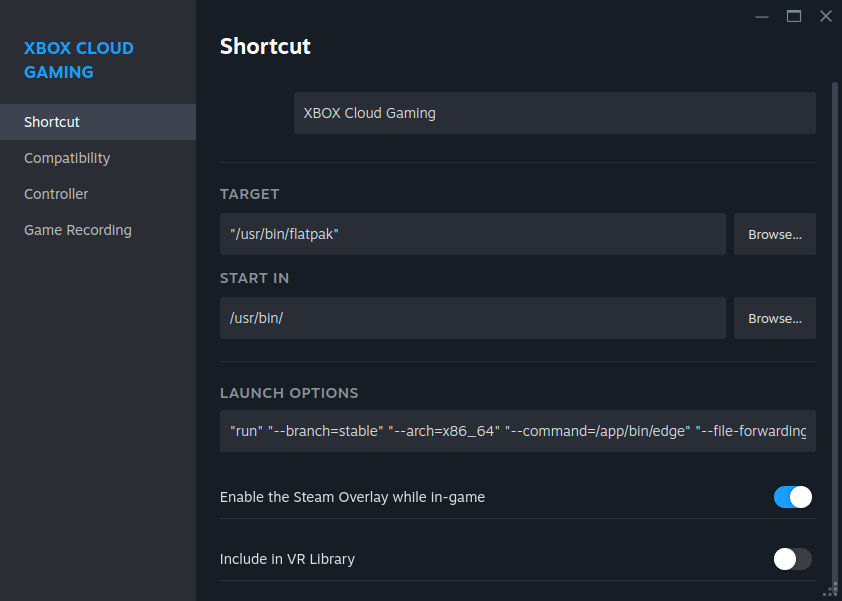Image resolution: width=842 pixels, height=601 pixels.
Task: Minimize the shortcut properties window
Action: point(762,16)
